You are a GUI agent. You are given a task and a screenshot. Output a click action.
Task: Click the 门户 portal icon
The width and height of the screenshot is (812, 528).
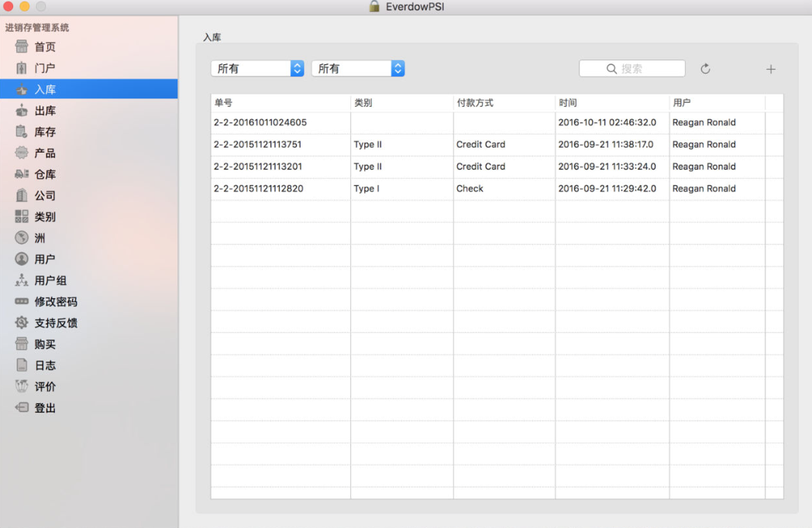(x=22, y=68)
